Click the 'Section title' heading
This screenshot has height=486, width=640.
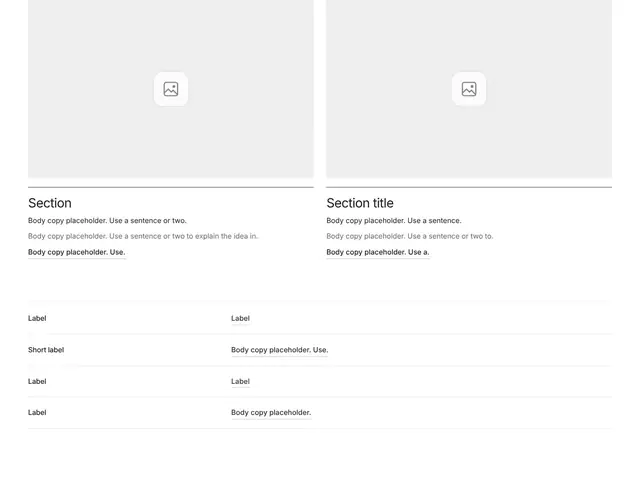click(x=360, y=203)
